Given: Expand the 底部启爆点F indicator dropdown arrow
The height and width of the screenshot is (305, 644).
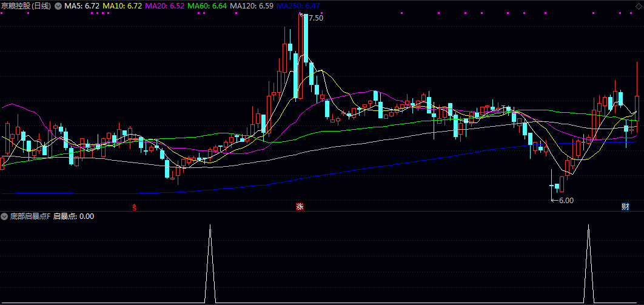Looking at the screenshot, I should tap(5, 216).
